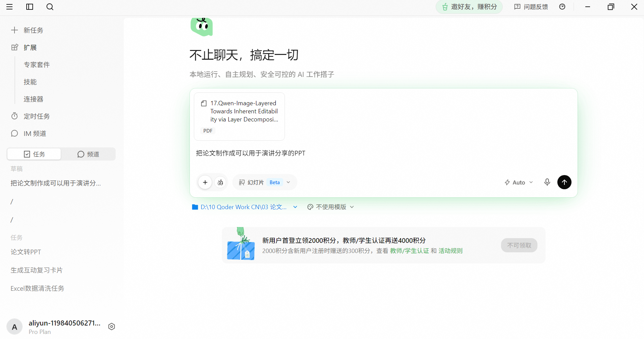Open the dashboard gauge icon in title bar

click(562, 7)
